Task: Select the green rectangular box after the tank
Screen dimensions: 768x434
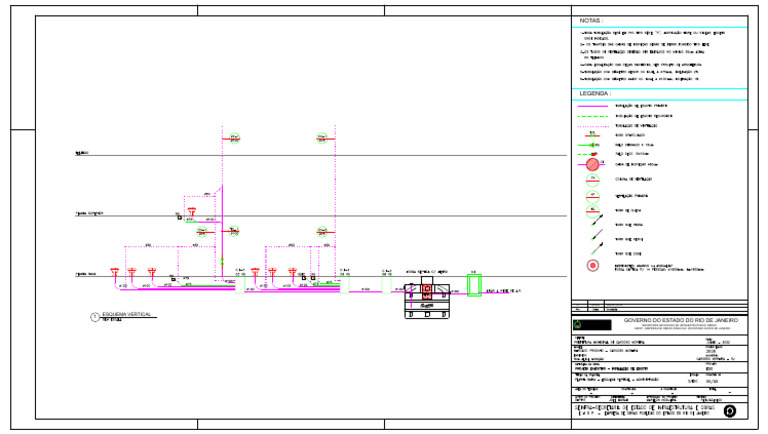Action: tap(474, 285)
